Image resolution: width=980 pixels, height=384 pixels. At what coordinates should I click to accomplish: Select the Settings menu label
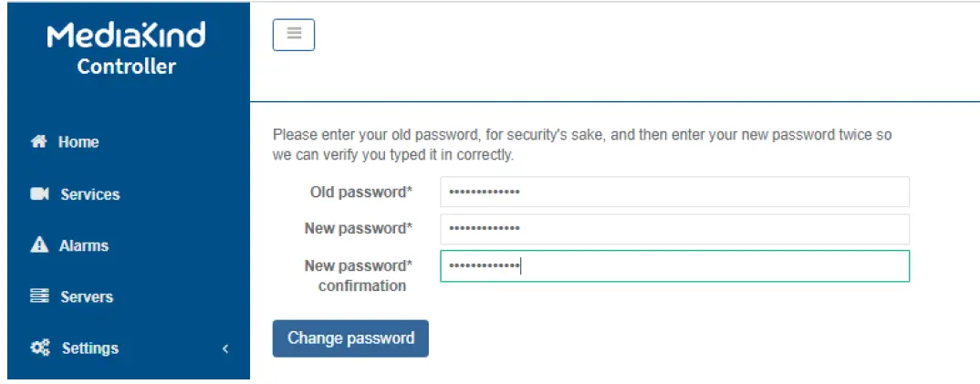click(90, 348)
